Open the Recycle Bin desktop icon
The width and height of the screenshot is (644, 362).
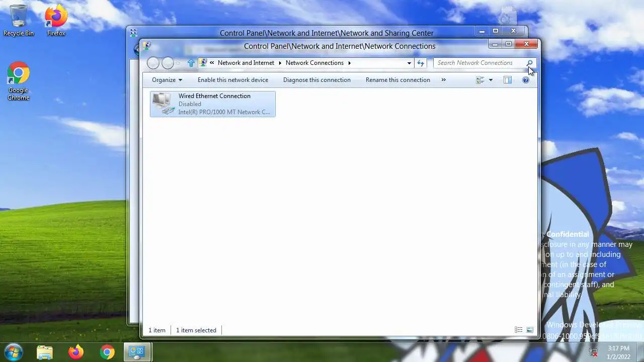(x=19, y=21)
